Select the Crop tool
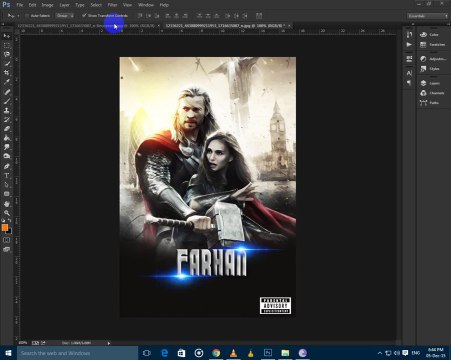Screen dimensions: 451x360 tap(7, 73)
